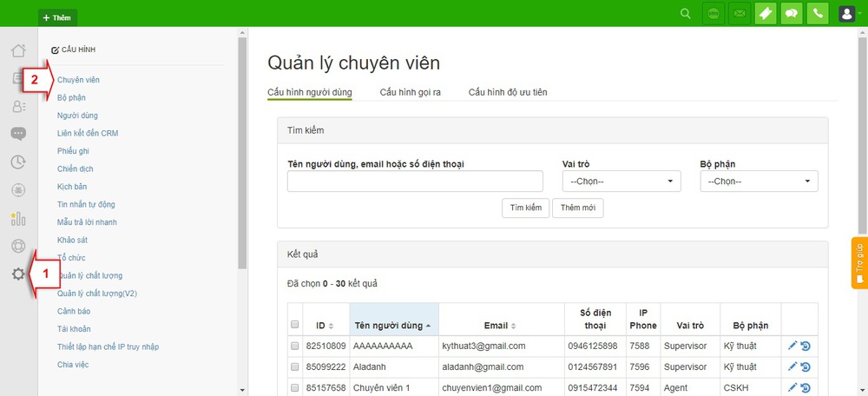Open the ticket icon in header
This screenshot has width=868, height=396.
[766, 14]
